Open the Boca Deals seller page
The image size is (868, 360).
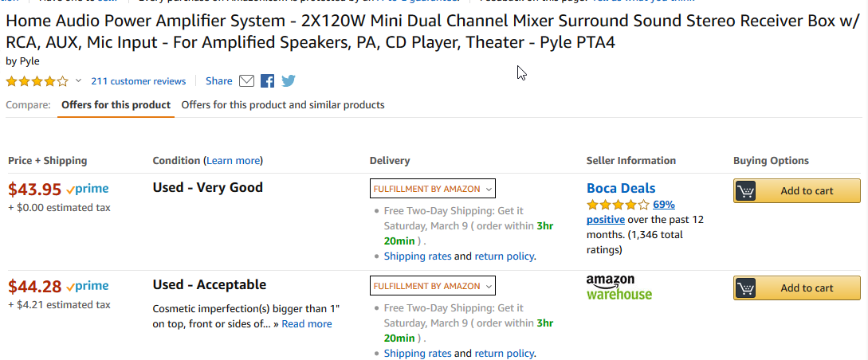621,188
